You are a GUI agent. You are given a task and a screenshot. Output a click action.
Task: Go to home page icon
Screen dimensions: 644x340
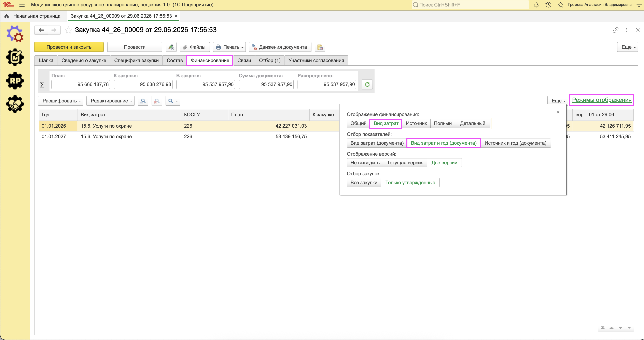[x=6, y=16]
